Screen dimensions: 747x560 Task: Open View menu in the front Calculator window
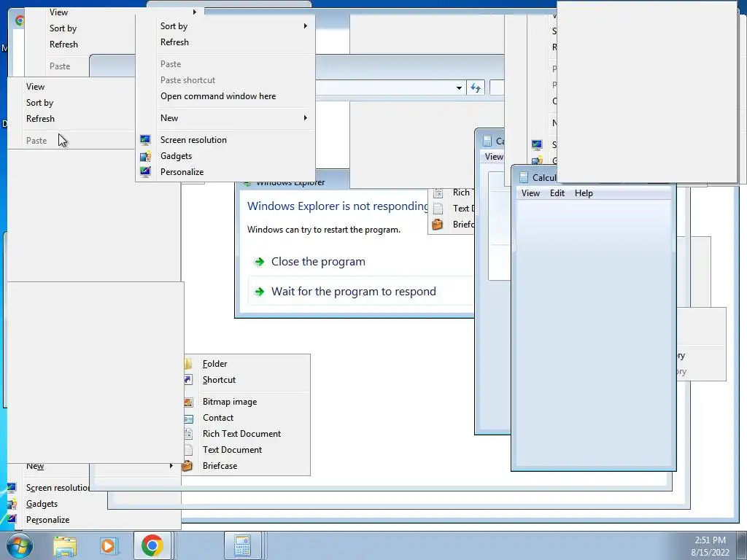pos(530,193)
